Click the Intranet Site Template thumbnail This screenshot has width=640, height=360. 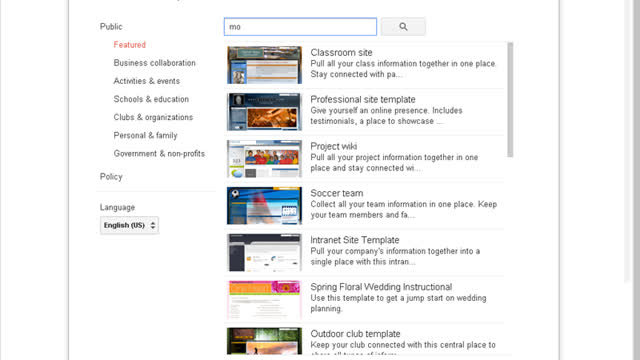(264, 253)
